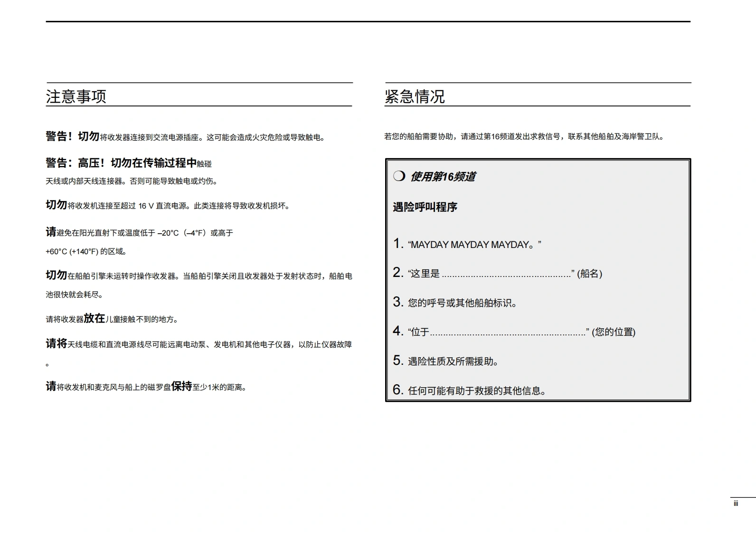Click step 5 遇险性质及所需援助

(x=453, y=362)
